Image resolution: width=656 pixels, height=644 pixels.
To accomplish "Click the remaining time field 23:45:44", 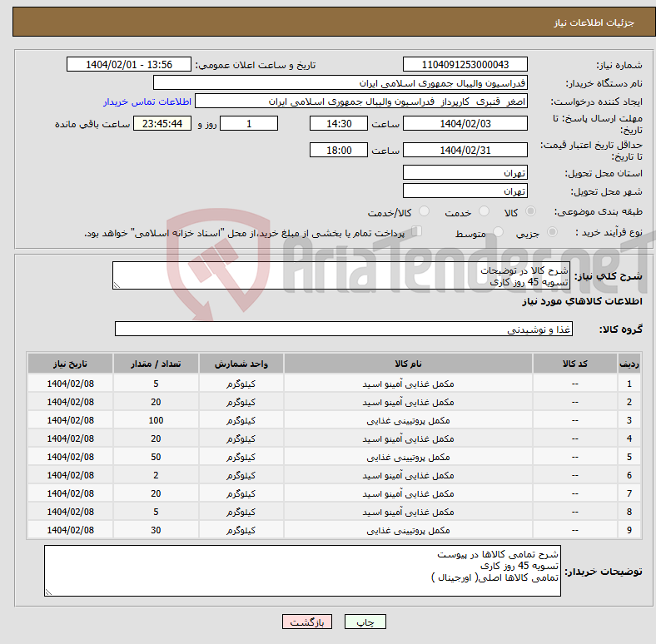I will pos(162,123).
